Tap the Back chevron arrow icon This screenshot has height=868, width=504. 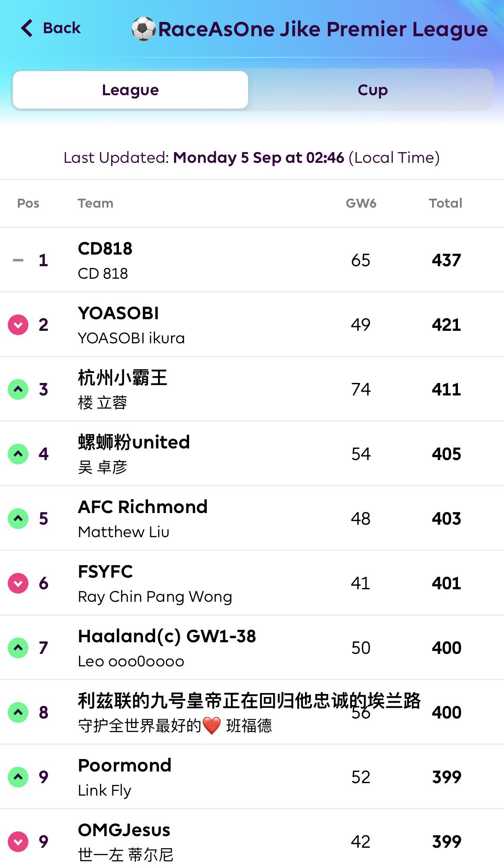pos(27,28)
